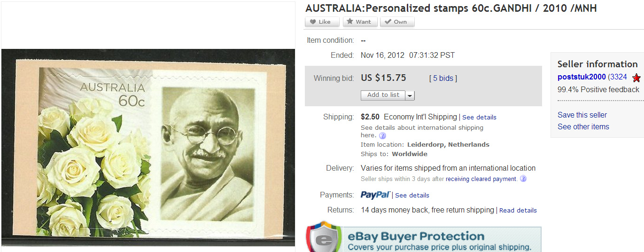Open returns Read details link
This screenshot has height=252, width=644.
[518, 211]
